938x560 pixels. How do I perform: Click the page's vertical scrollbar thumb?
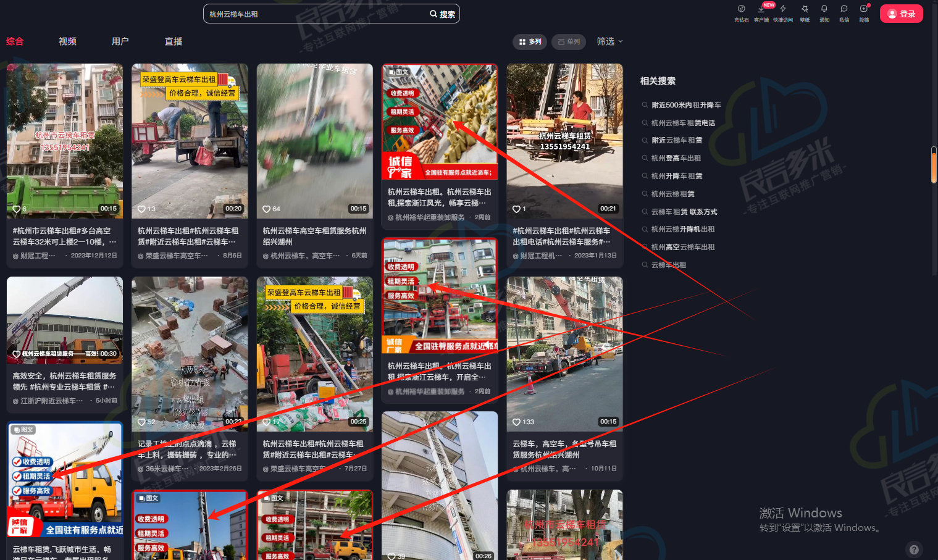[x=934, y=165]
